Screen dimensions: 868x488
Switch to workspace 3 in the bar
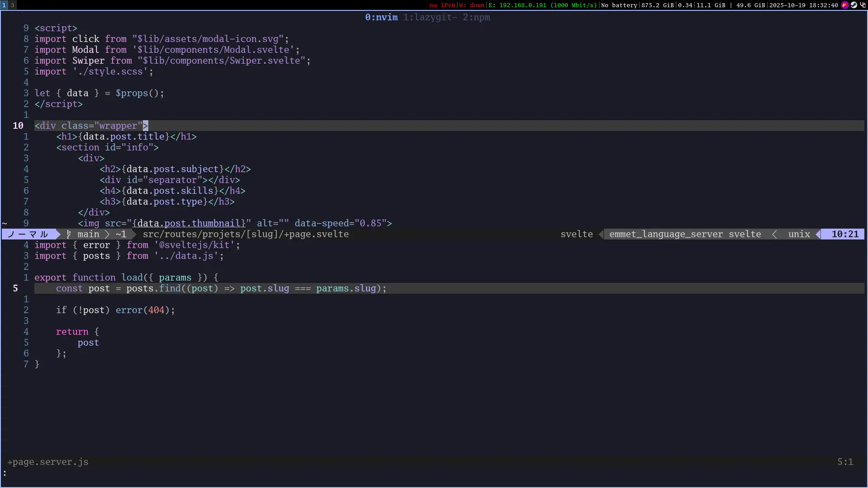pyautogui.click(x=12, y=5)
